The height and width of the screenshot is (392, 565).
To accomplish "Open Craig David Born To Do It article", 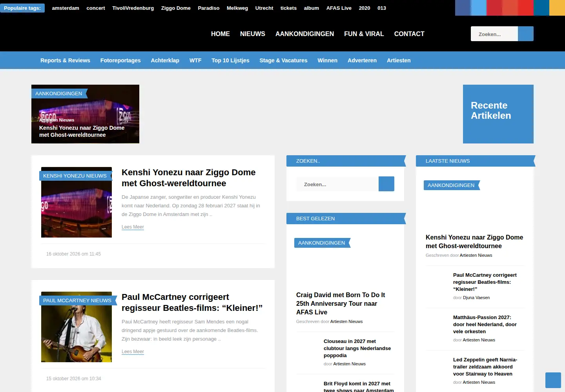I will pyautogui.click(x=341, y=303).
